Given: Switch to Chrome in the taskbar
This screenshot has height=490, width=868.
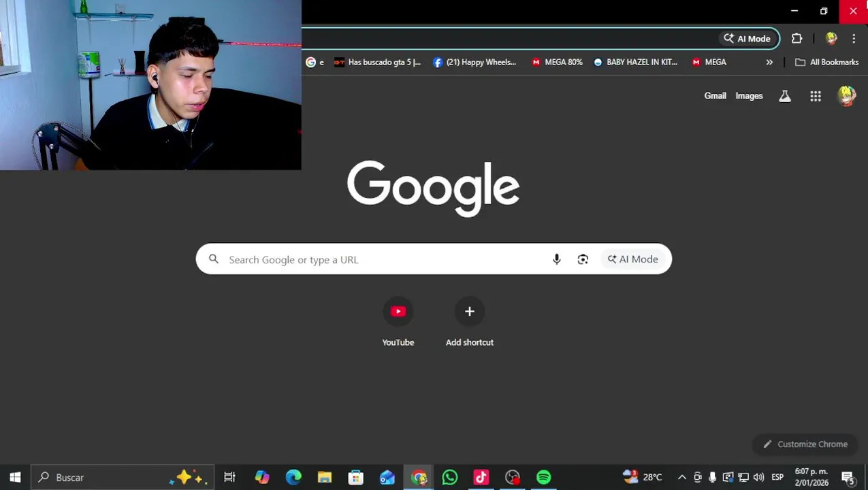Looking at the screenshot, I should (419, 478).
